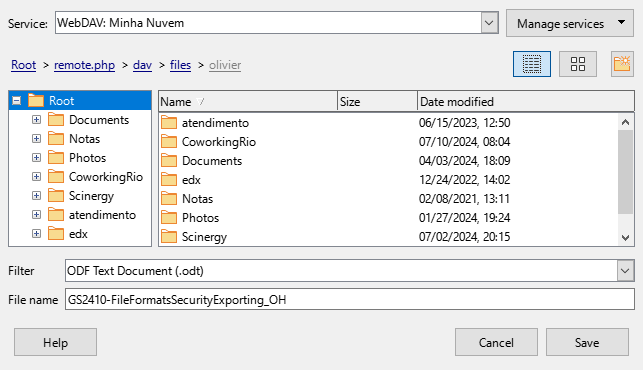The image size is (643, 370).
Task: Expand the Scinergy tree node
Action: point(36,196)
